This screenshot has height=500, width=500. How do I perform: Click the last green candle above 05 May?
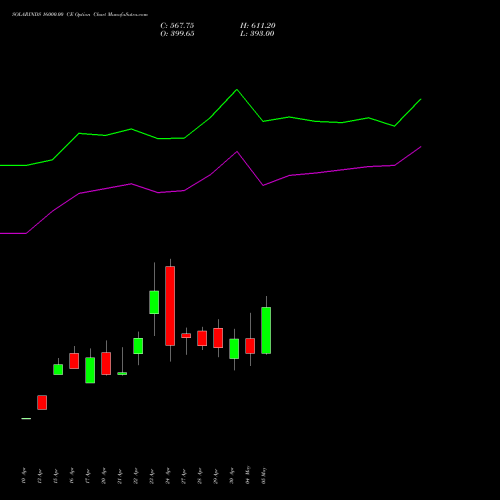(266, 330)
